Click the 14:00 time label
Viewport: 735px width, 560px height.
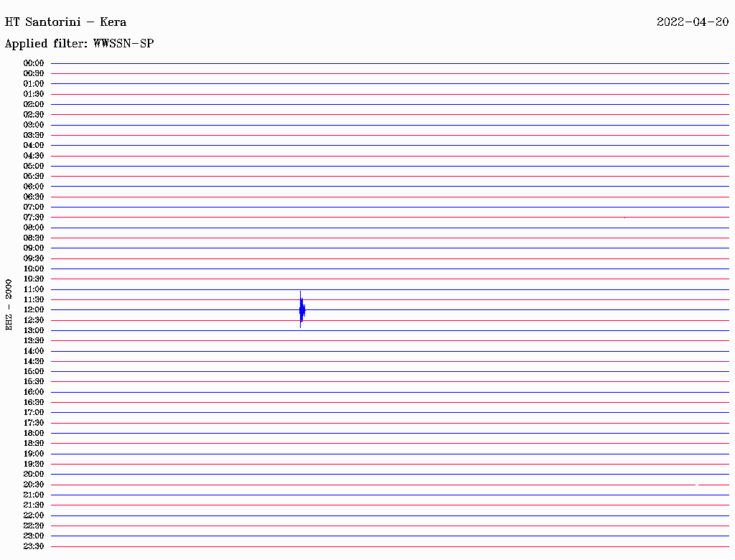pyautogui.click(x=34, y=351)
